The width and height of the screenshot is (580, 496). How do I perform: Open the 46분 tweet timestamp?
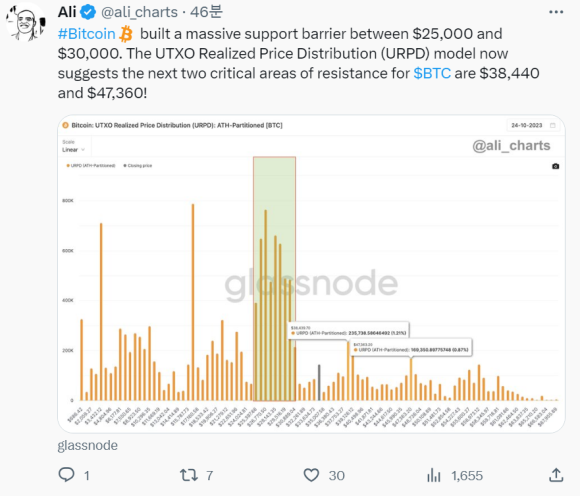206,12
